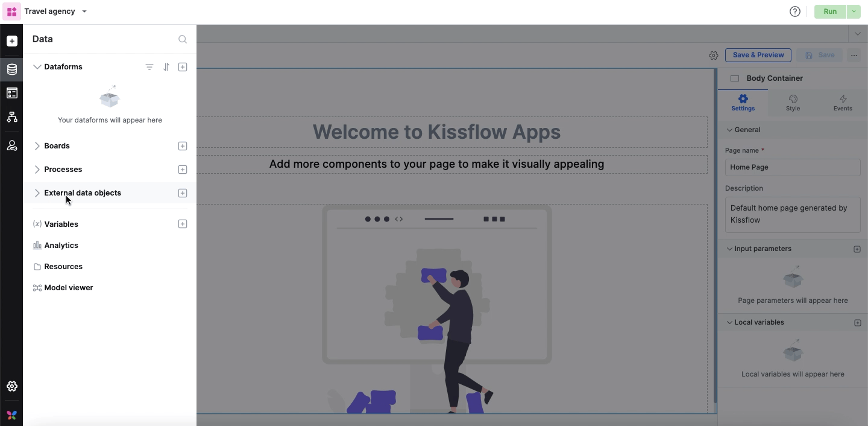Open the Analytics item

[61, 246]
